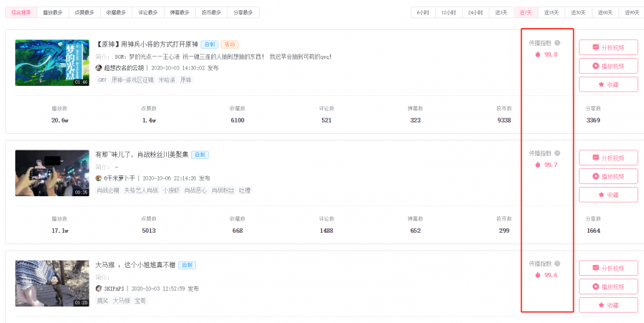Viewport: 644px width, 323px height.
Task: Sort by 分享最多
Action: click(x=243, y=12)
